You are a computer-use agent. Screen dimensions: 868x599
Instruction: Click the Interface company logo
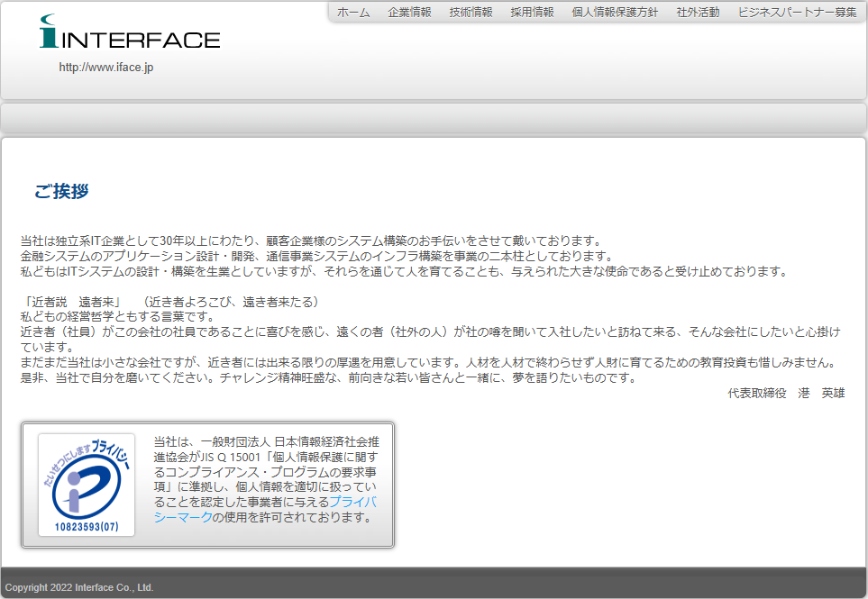[129, 33]
